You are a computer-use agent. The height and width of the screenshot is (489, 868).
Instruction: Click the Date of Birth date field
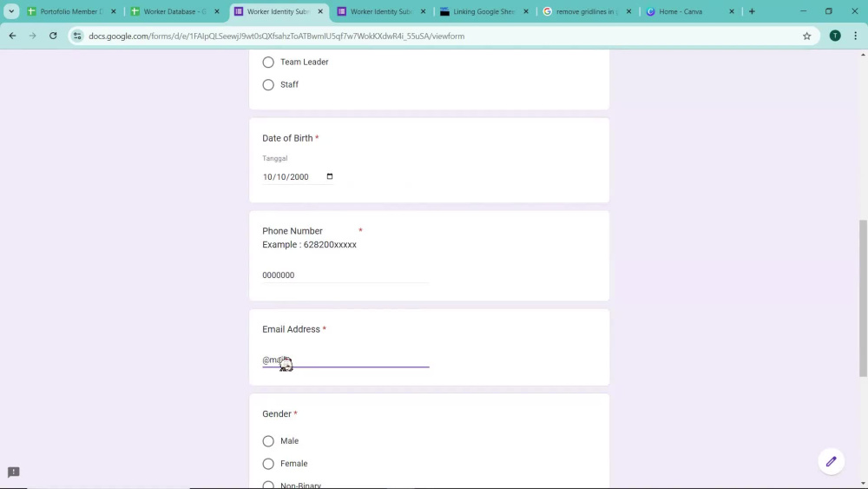(298, 176)
